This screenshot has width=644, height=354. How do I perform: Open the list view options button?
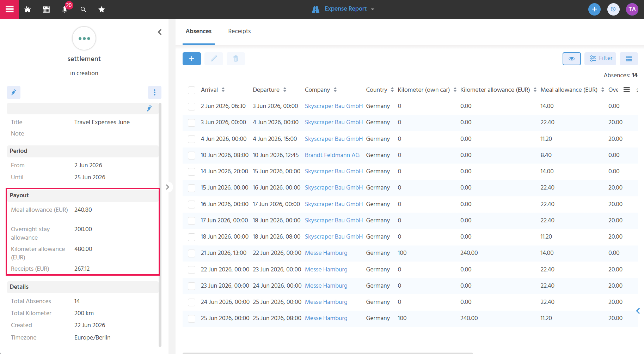[629, 59]
